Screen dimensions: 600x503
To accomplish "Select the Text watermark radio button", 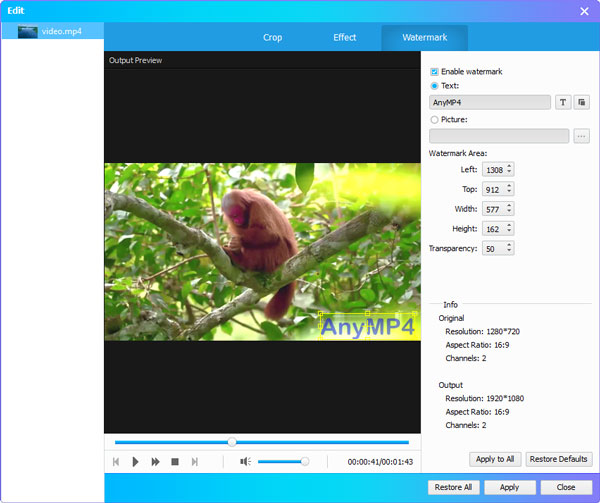I will tap(434, 86).
